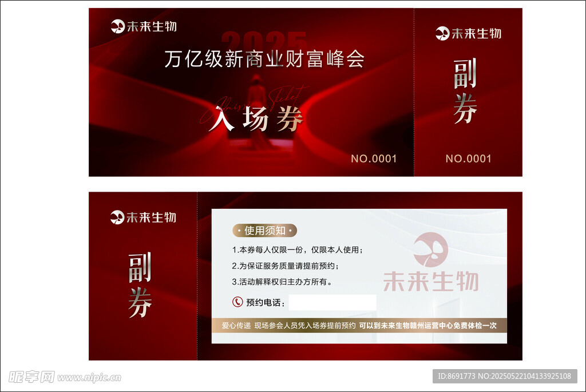Click the gold banner text starting 爱心传递
The height and width of the screenshot is (392, 586).
pyautogui.click(x=359, y=326)
